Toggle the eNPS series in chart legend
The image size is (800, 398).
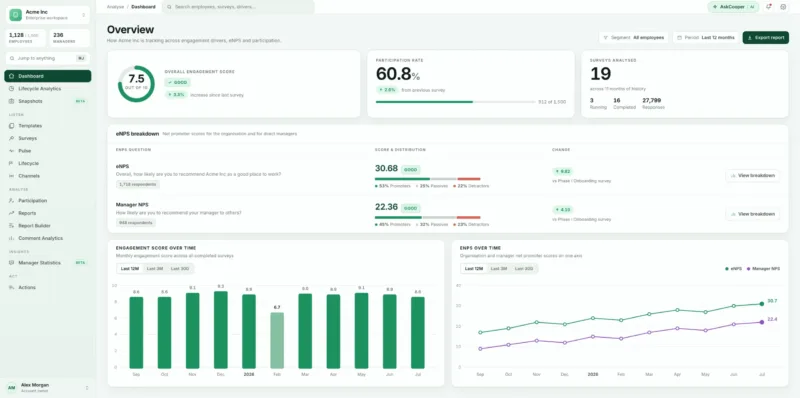pos(733,268)
